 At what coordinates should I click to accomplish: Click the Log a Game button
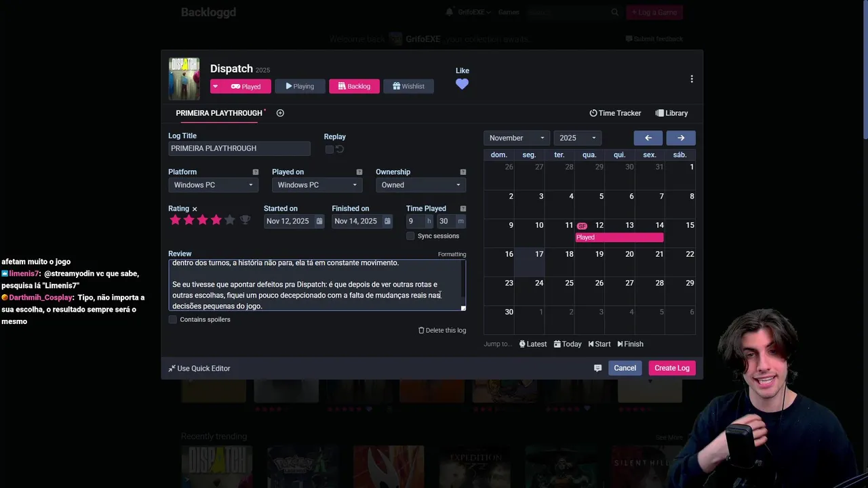point(654,12)
